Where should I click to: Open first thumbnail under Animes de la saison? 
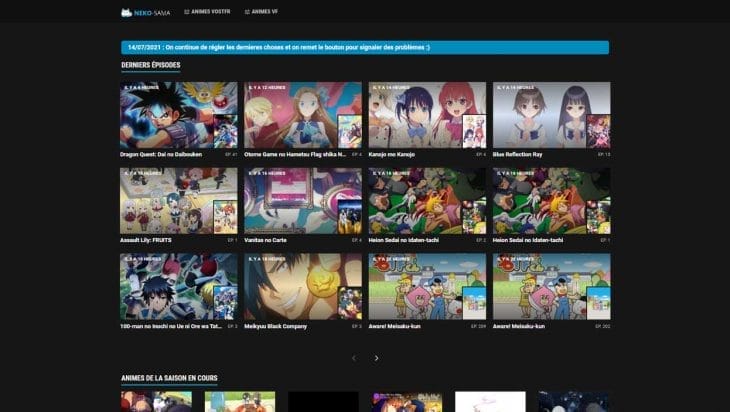point(143,401)
